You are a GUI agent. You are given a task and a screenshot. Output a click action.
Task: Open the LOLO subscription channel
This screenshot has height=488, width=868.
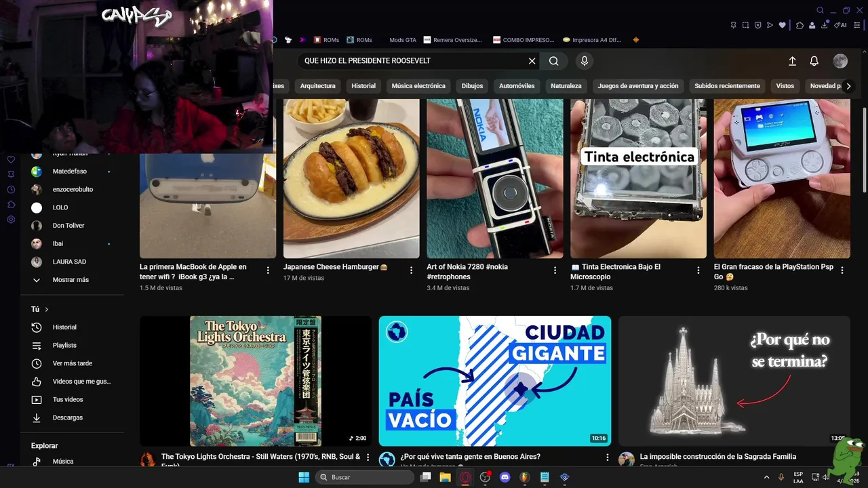coord(73,207)
